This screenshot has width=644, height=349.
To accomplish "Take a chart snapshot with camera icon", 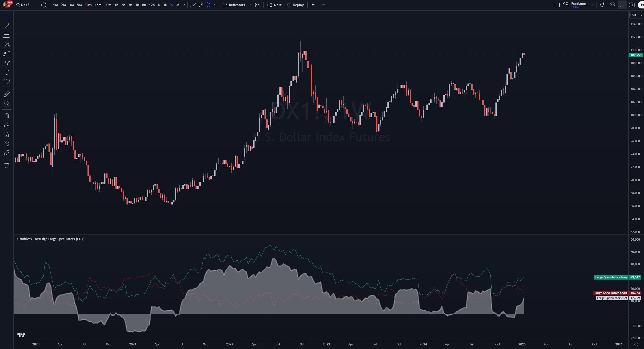I will click(x=632, y=5).
